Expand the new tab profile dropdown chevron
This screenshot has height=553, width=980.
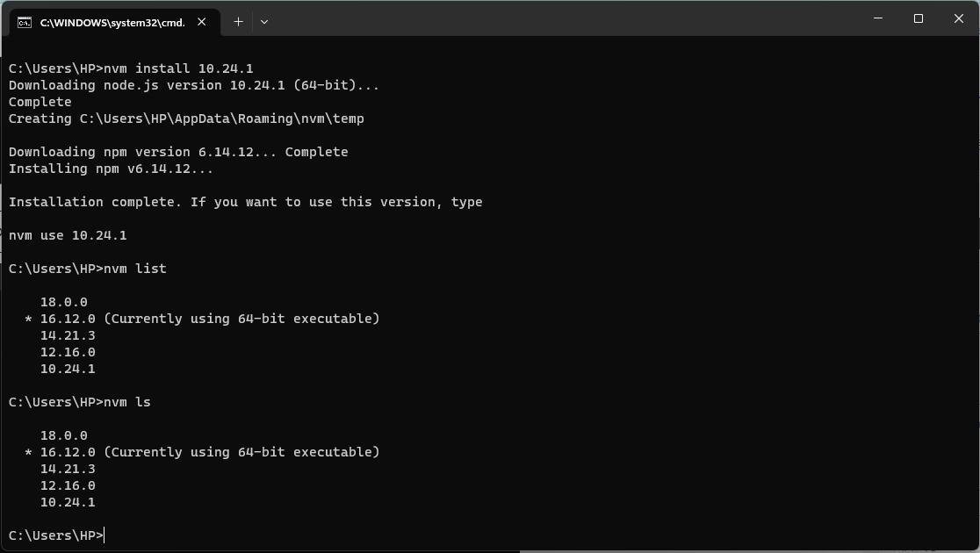(264, 22)
